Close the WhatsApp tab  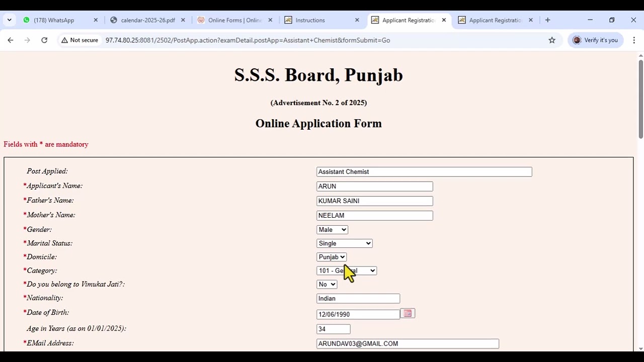[96, 20]
